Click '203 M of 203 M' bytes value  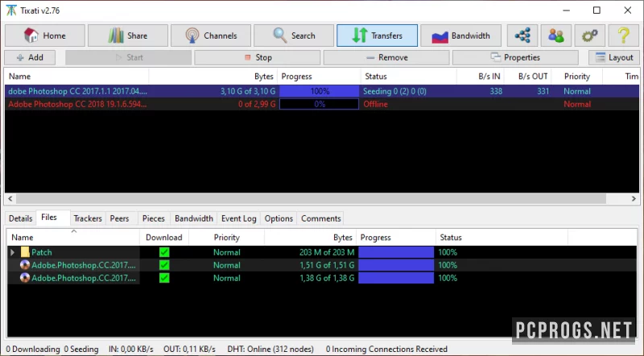(327, 252)
